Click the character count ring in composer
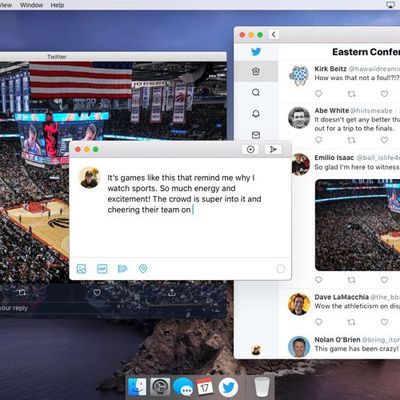The image size is (400, 400). tap(281, 269)
